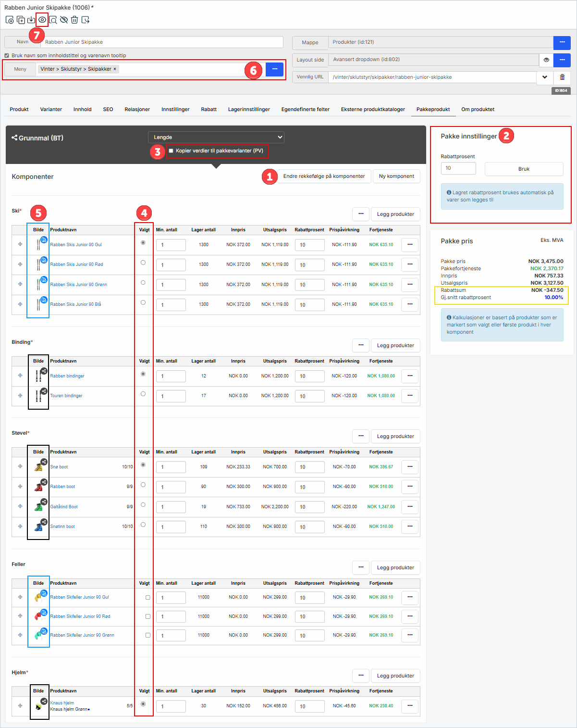Switch to the Varianter tab

51,109
